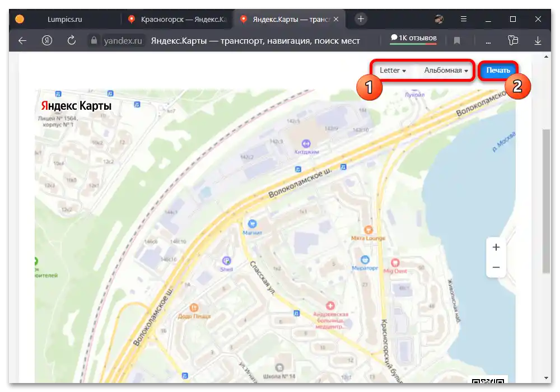The width and height of the screenshot is (560, 392).
Task: Click the scrollbar up arrow
Action: (x=546, y=57)
